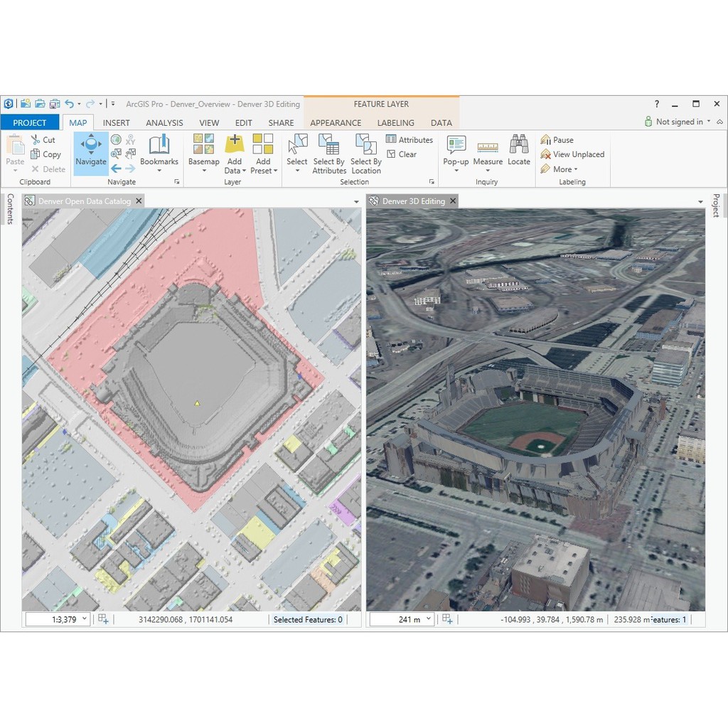Open the 1:3,379 scale dropdown
728x728 pixels.
point(85,619)
